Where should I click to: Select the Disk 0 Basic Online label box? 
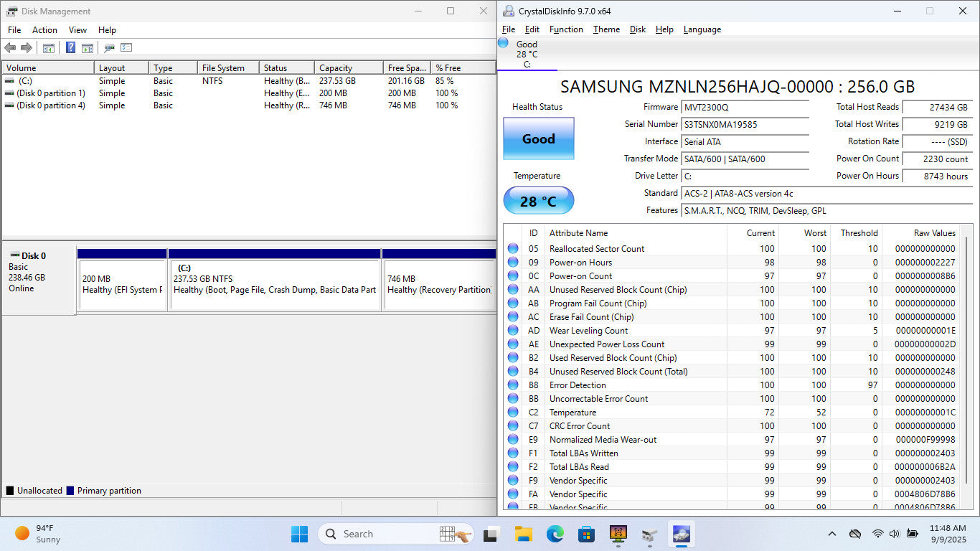tap(39, 280)
